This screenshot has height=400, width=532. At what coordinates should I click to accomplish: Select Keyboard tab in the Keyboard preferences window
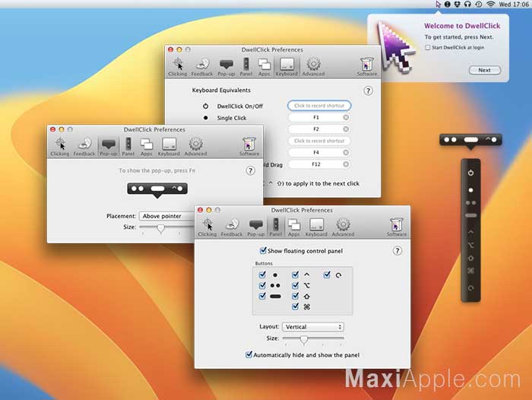coord(287,67)
